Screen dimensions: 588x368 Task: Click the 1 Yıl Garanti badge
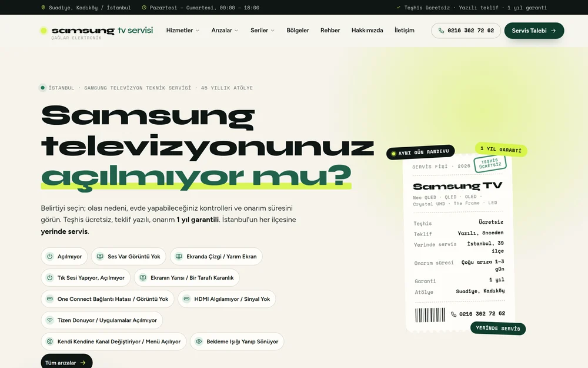(501, 149)
